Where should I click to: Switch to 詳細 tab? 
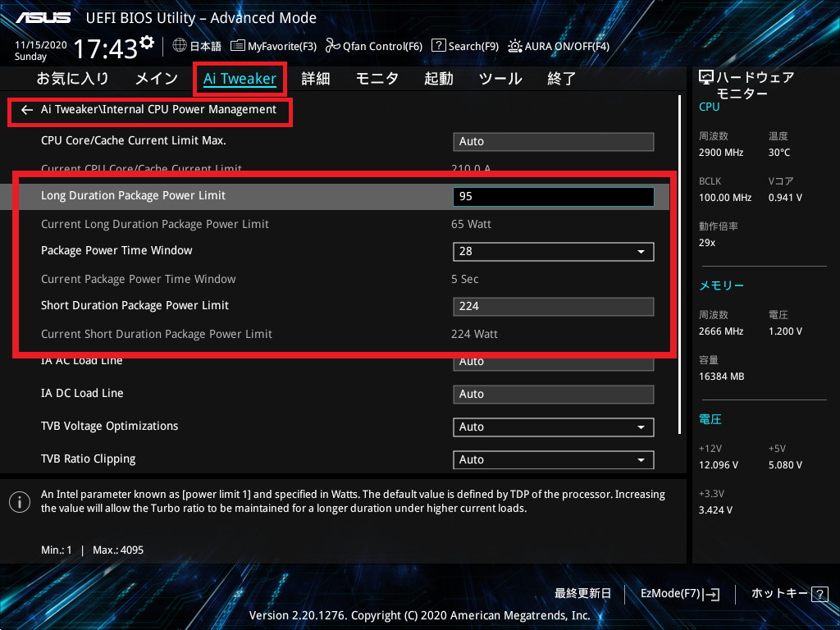[316, 79]
